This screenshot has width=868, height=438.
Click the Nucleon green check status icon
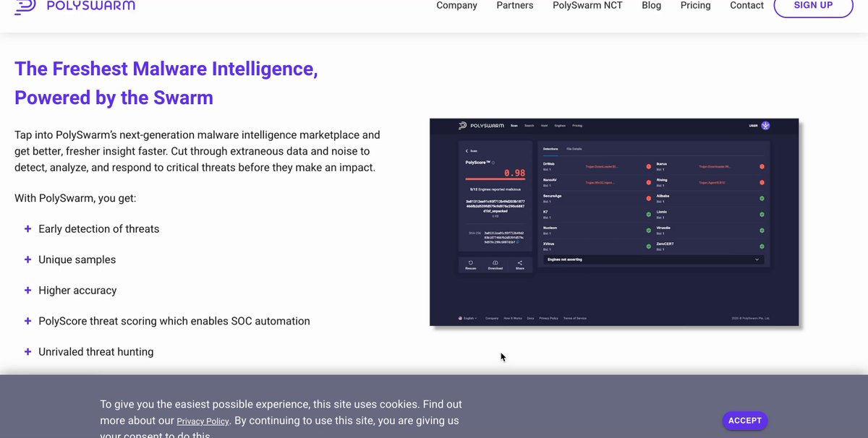pos(648,231)
